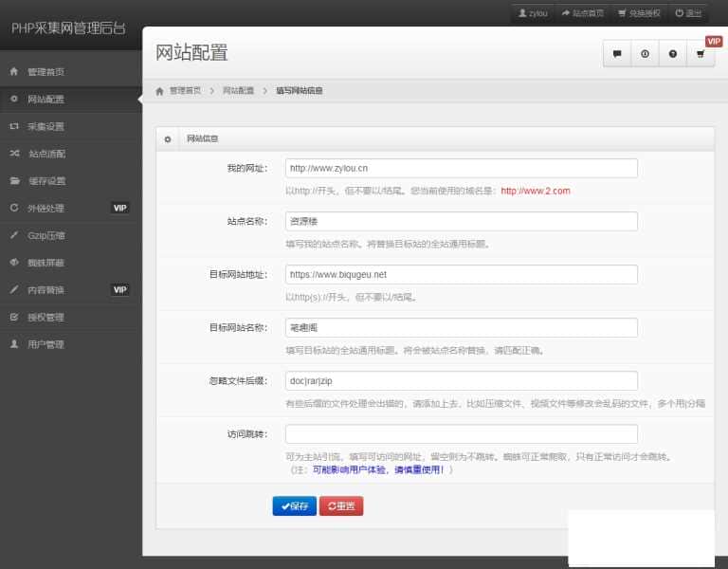Focus the 目标网站名称 input field

(462, 327)
